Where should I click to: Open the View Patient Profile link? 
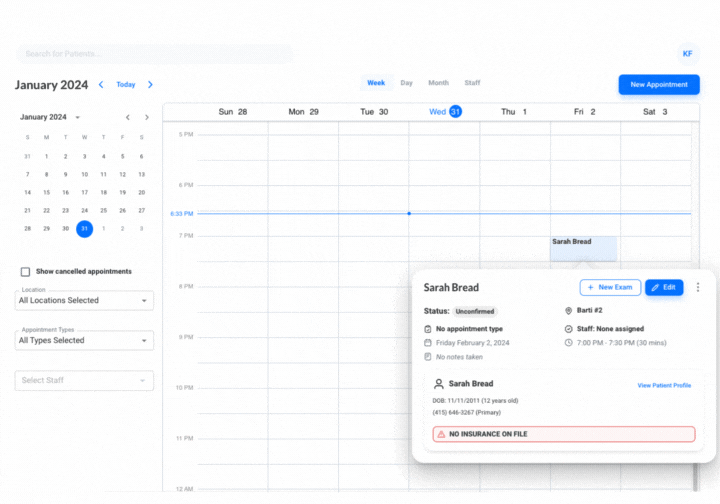[x=664, y=386]
